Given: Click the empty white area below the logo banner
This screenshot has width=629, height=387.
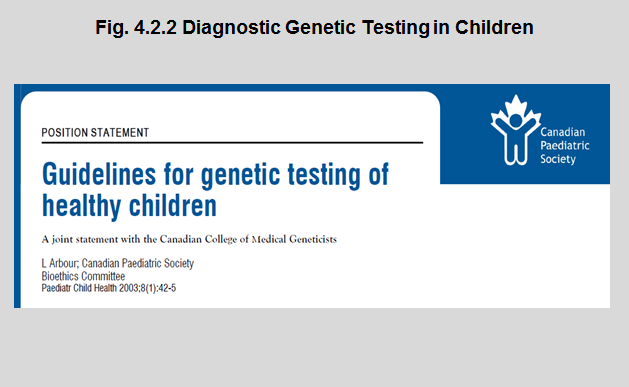Looking at the screenshot, I should (x=521, y=245).
